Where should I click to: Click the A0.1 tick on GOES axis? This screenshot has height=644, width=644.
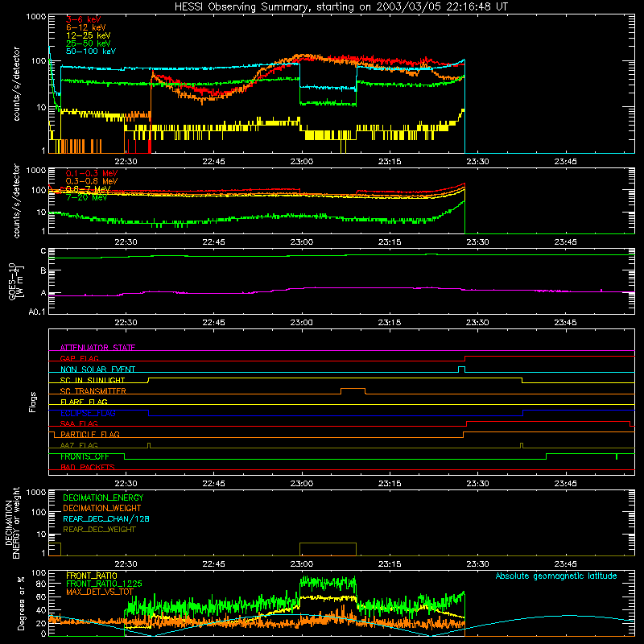37,312
